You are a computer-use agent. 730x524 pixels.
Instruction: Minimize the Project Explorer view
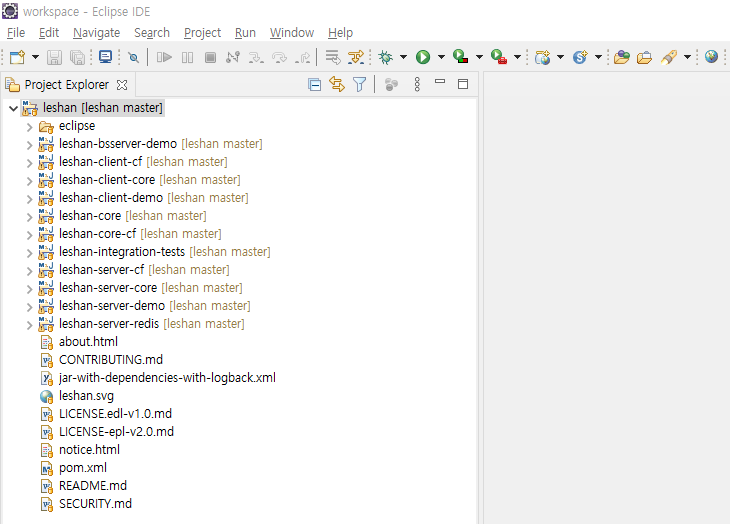(x=440, y=82)
